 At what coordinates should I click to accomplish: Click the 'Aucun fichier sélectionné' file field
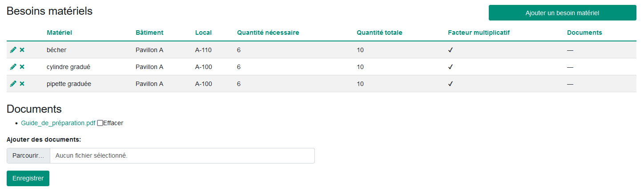(x=182, y=156)
